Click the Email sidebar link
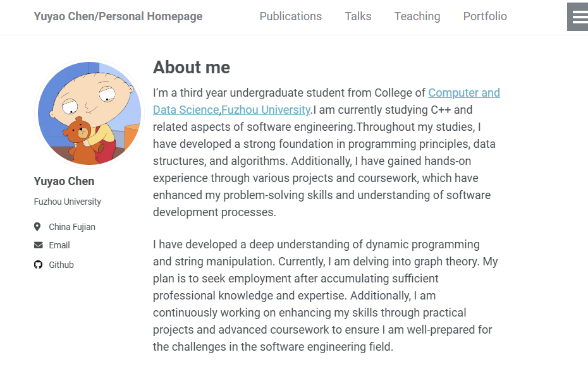The width and height of the screenshot is (588, 369). tap(59, 245)
